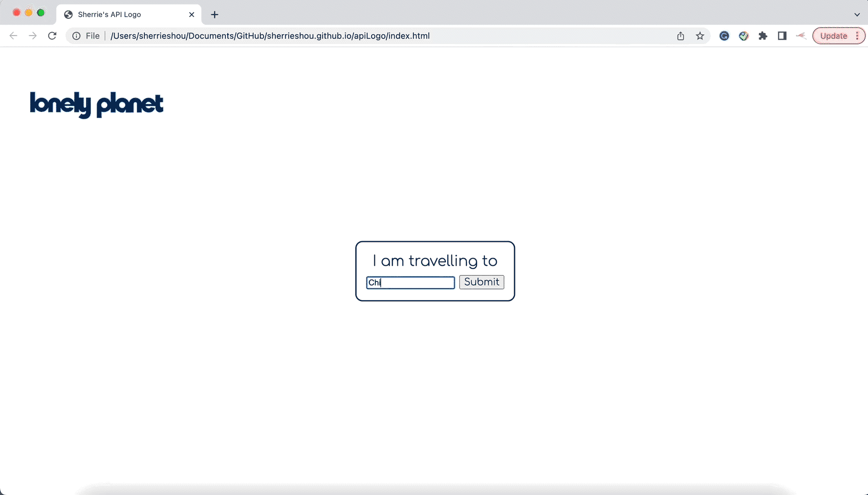The image size is (868, 495).
Task: Click the green window fullscreen button
Action: (41, 13)
